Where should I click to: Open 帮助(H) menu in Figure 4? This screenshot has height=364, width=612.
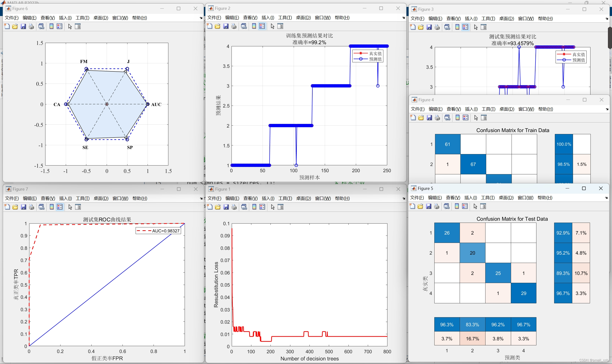[x=546, y=109]
